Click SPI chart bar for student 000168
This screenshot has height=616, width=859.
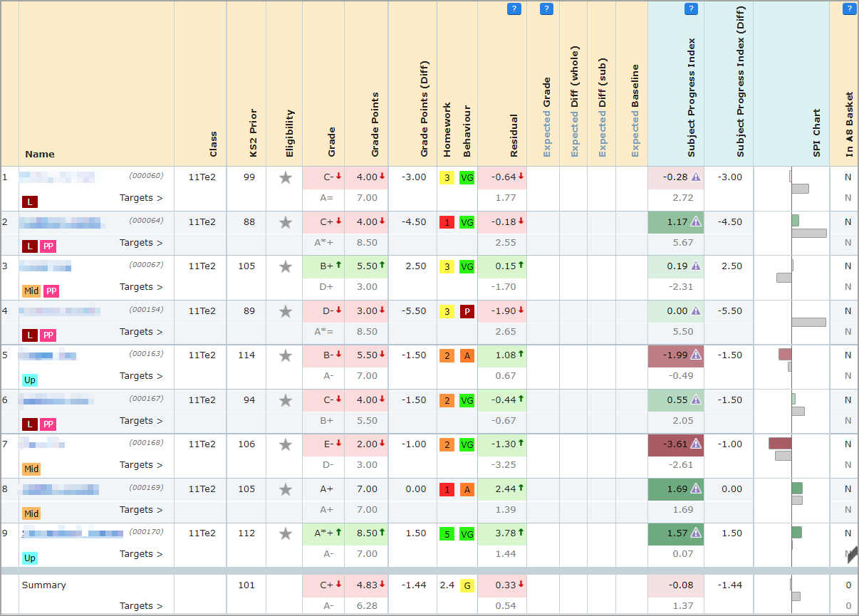tap(780, 444)
